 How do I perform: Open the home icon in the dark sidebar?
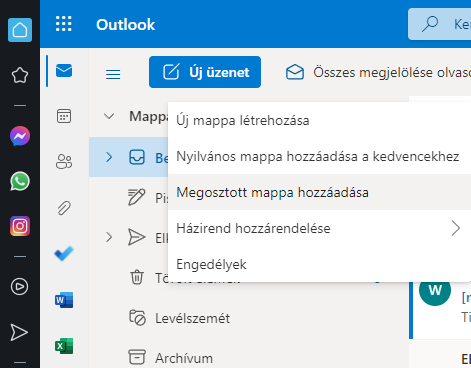point(20,30)
